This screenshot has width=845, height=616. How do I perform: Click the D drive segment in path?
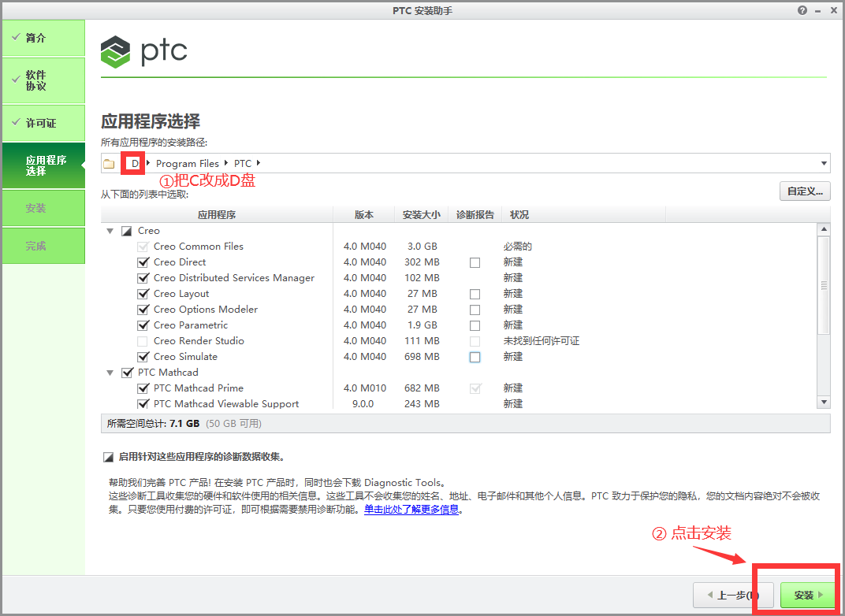pyautogui.click(x=135, y=163)
